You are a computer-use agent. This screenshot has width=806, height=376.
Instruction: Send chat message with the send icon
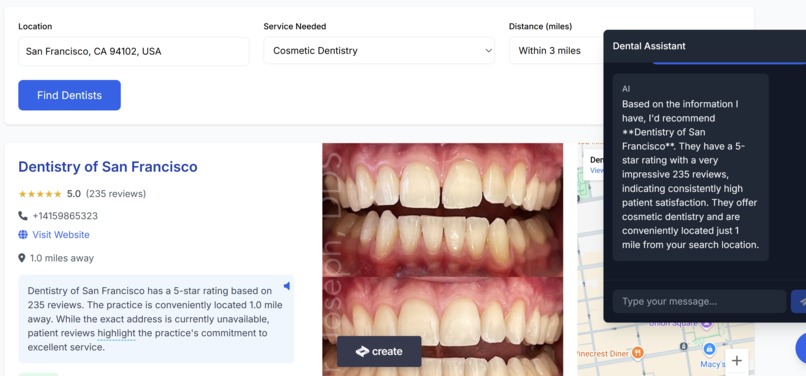click(798, 301)
